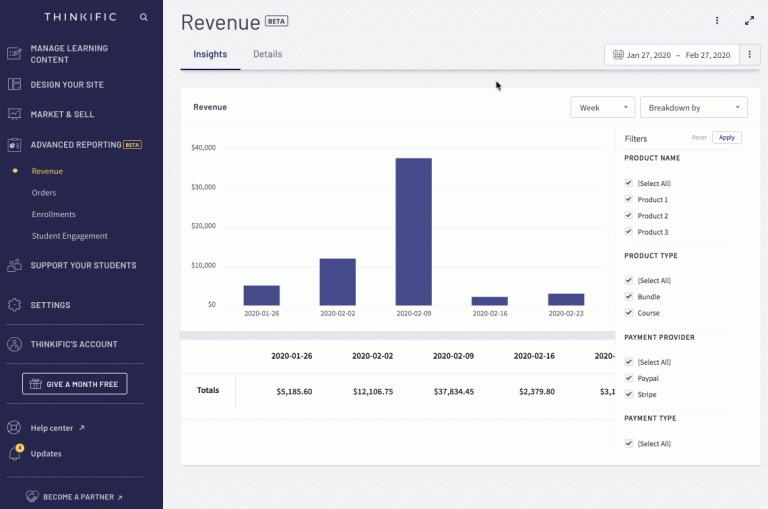Uncheck the Paypal payment provider checkbox
Screen dimensions: 768x509
(x=628, y=378)
